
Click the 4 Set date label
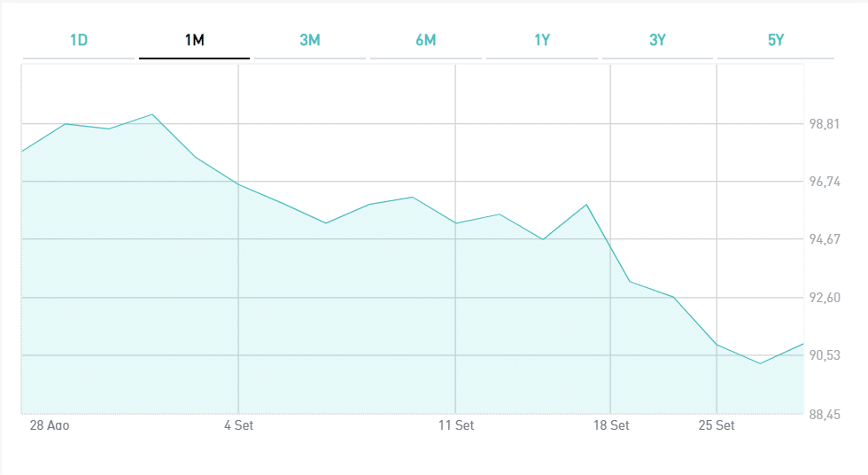(x=238, y=425)
